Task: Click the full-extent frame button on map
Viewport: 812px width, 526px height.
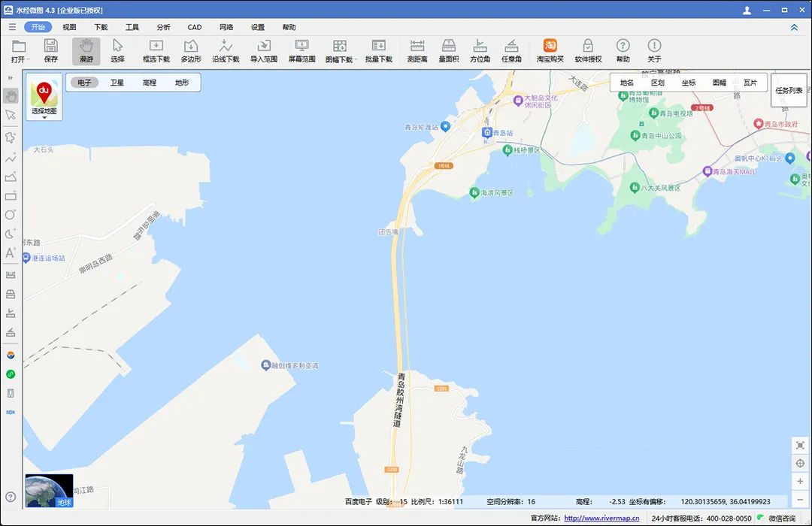Action: [800, 446]
